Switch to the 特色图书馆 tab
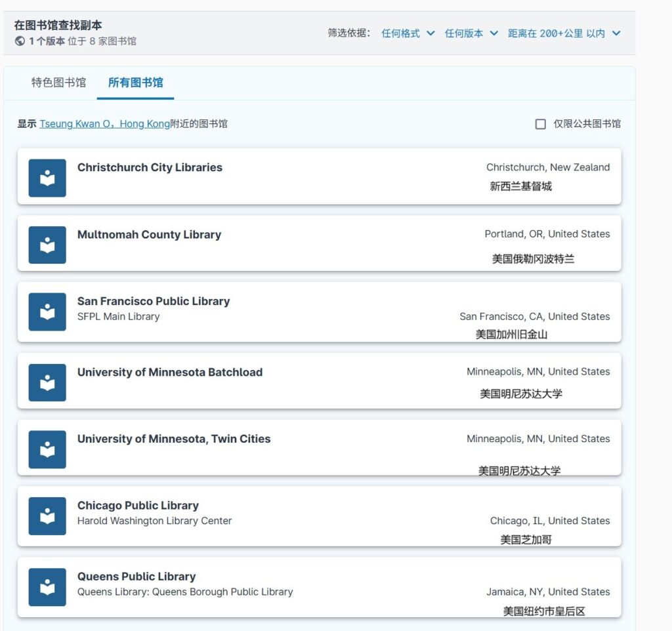The height and width of the screenshot is (631, 672). [x=58, y=83]
